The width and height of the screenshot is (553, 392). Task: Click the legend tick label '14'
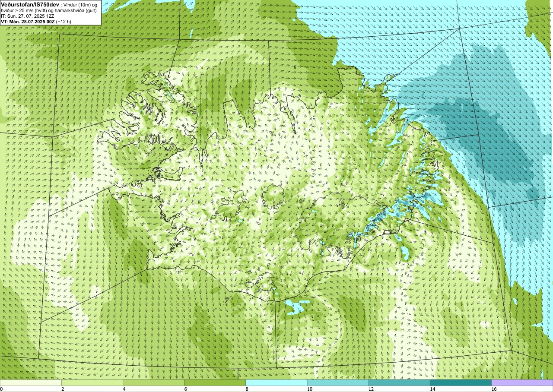click(432, 389)
